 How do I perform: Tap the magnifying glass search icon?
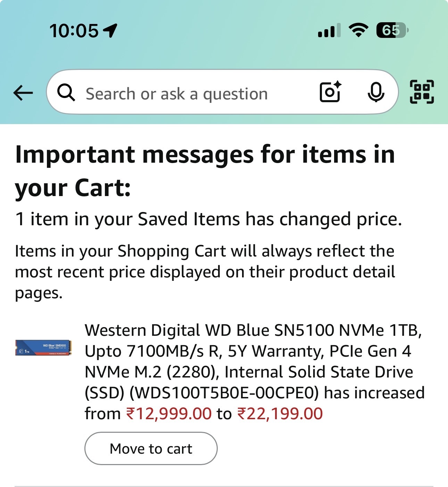(66, 93)
